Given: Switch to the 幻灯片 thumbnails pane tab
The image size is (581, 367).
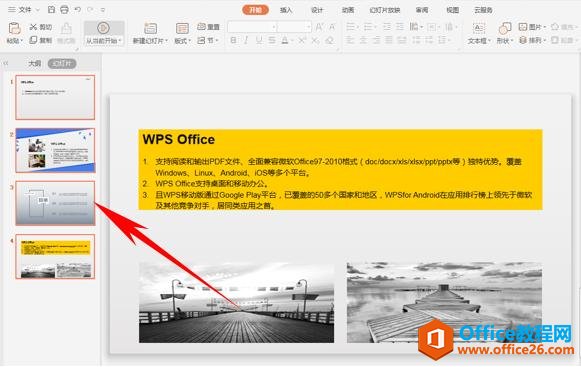Looking at the screenshot, I should (62, 63).
